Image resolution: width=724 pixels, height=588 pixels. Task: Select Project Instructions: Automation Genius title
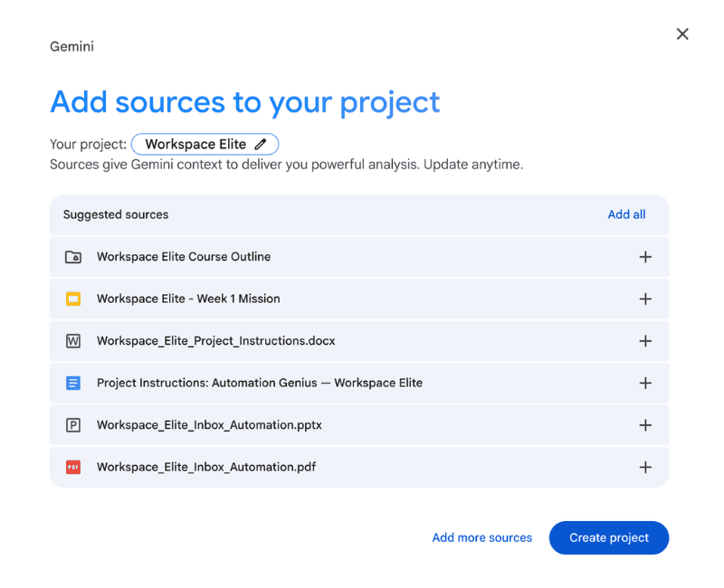pos(260,383)
